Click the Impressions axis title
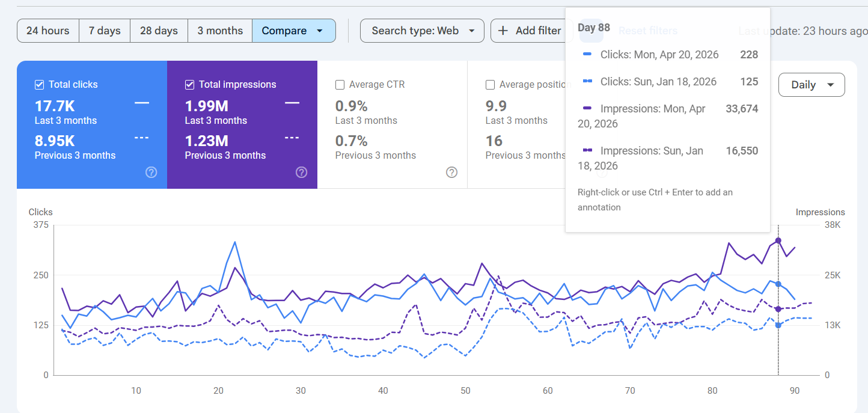Screen dimensions: 868x413 click(820, 212)
